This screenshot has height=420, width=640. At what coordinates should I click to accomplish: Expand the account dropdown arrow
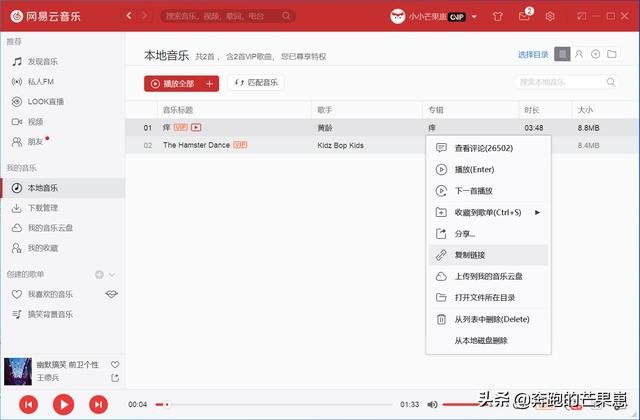coord(474,17)
